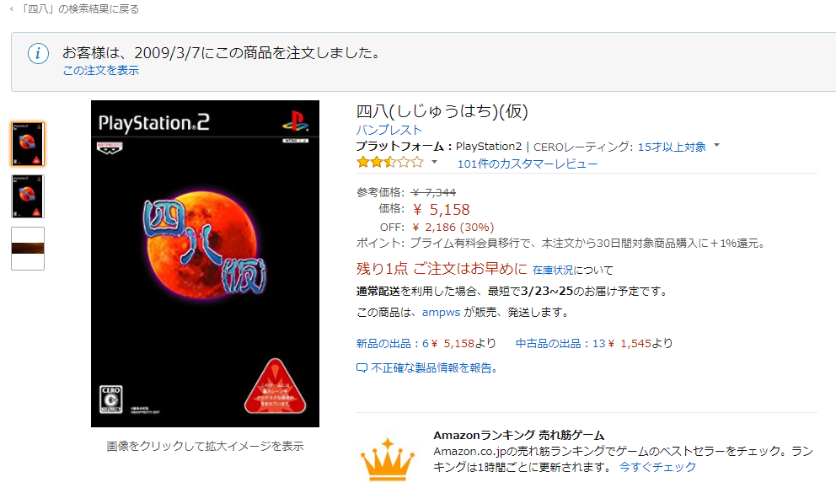The width and height of the screenshot is (836, 504).
Task: Click the info icon in order notice
Action: tap(39, 53)
